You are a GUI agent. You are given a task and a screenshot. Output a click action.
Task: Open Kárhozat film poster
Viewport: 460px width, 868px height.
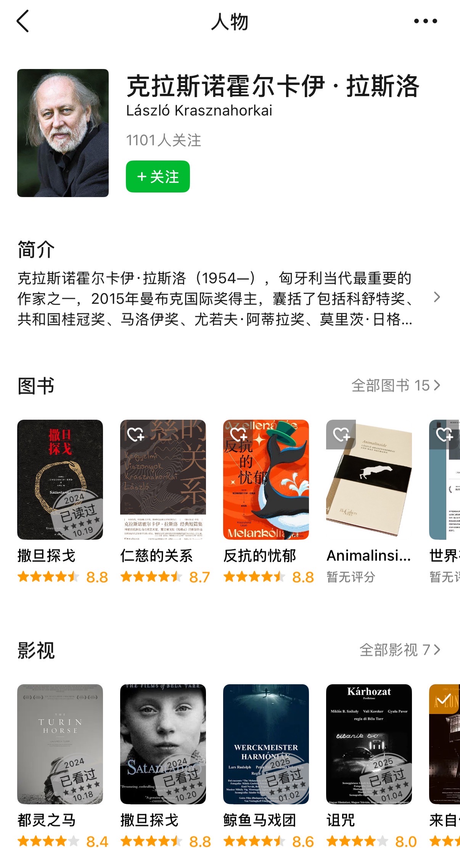369,744
